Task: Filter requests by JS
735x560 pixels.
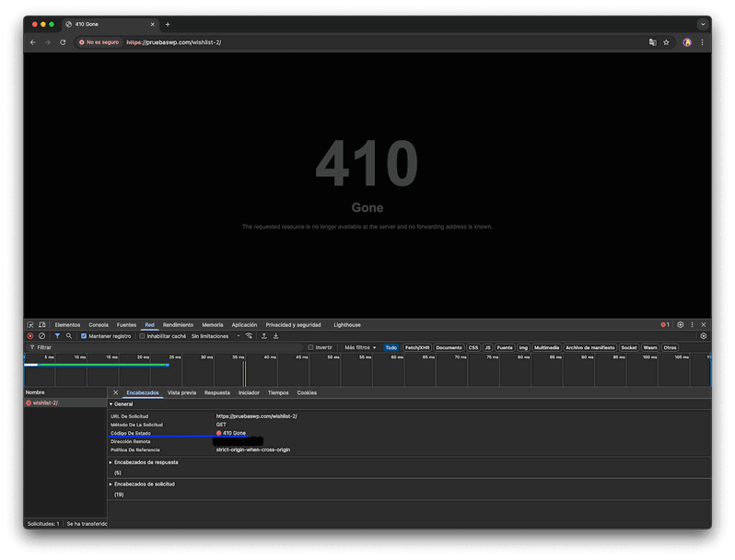Action: (487, 348)
